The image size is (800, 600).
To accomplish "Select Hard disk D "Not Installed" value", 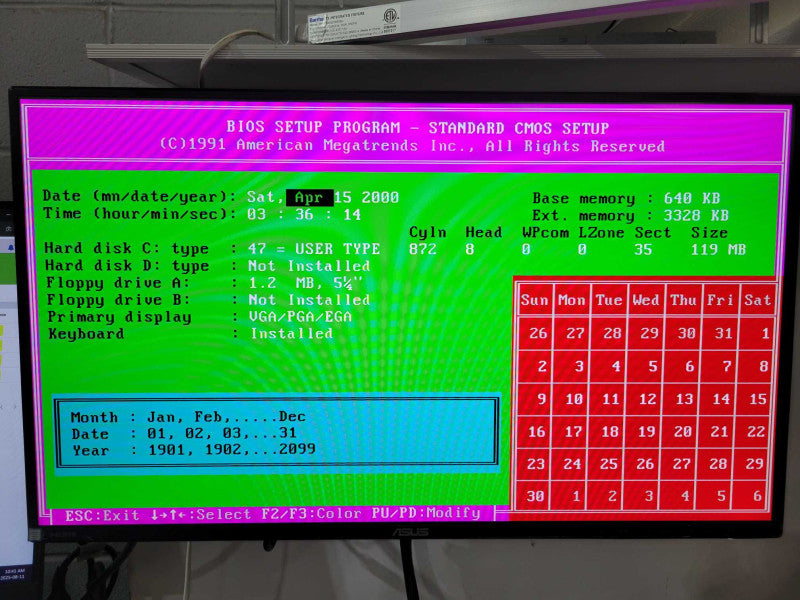I will point(309,266).
